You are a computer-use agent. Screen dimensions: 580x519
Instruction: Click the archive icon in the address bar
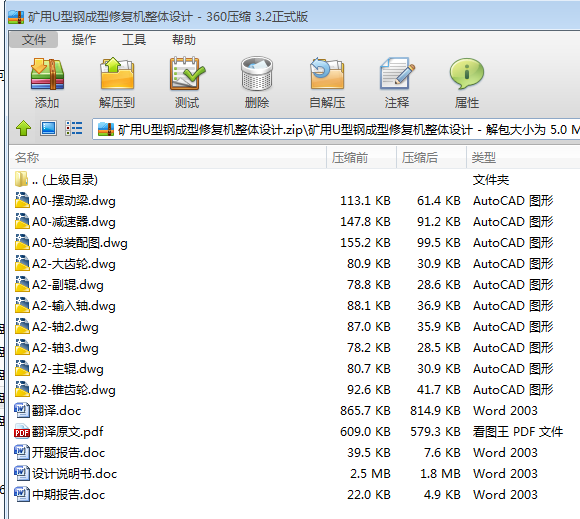[x=106, y=129]
